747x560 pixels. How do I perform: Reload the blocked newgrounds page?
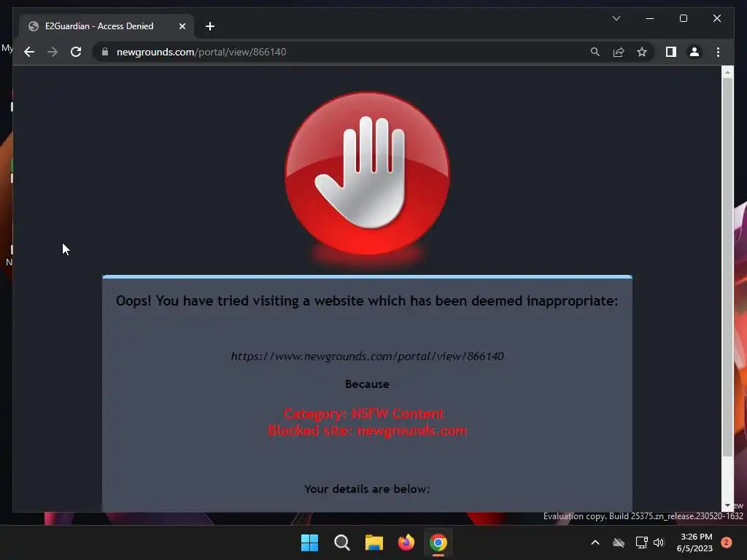tap(76, 52)
